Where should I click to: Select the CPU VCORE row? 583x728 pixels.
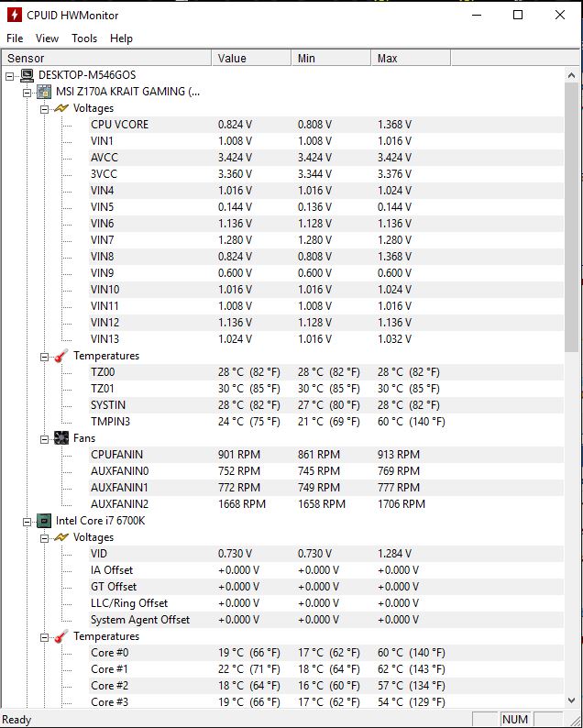(x=326, y=125)
